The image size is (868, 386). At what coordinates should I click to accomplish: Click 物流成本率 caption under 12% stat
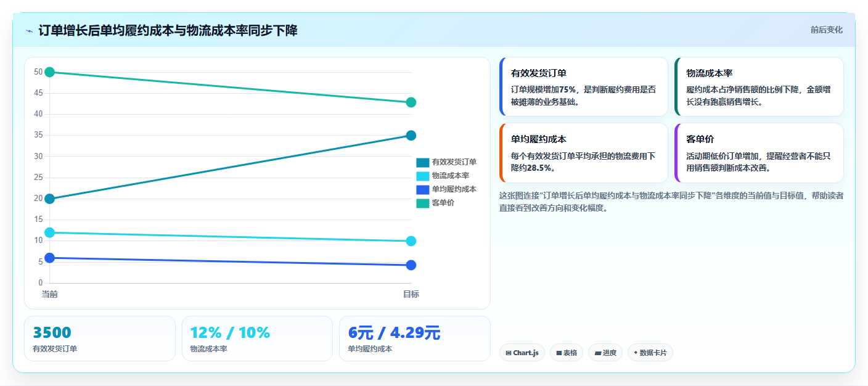click(x=209, y=349)
